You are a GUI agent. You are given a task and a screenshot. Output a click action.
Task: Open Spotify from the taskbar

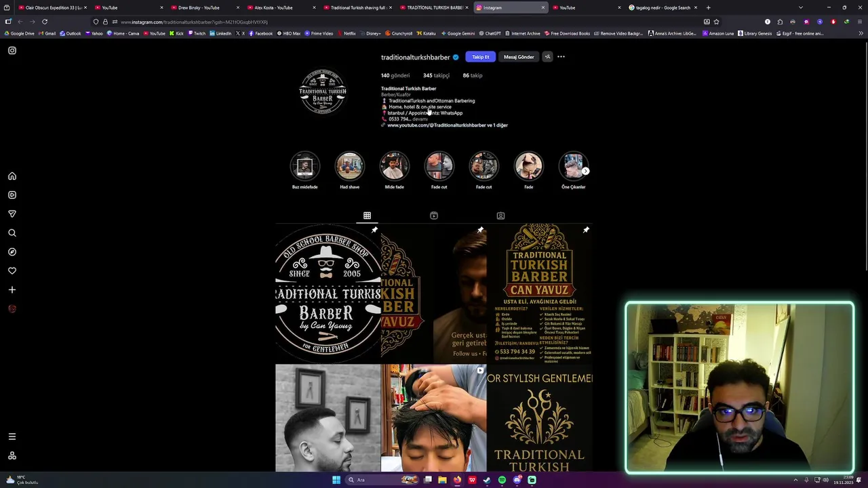click(502, 480)
